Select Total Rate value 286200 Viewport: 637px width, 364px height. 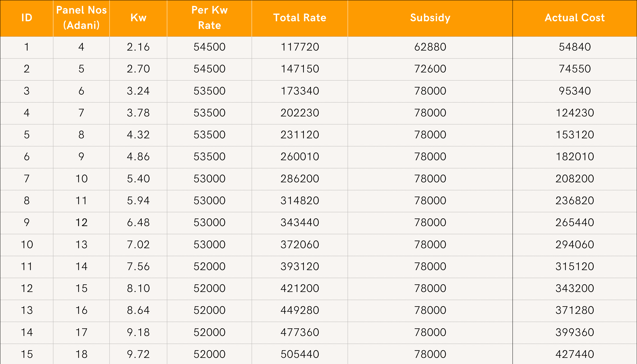[x=299, y=179]
